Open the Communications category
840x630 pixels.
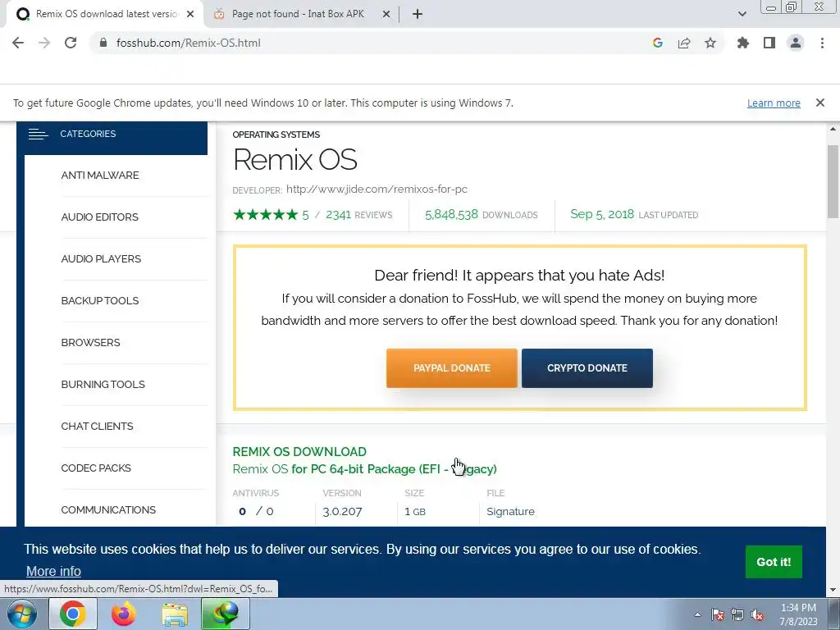click(108, 509)
